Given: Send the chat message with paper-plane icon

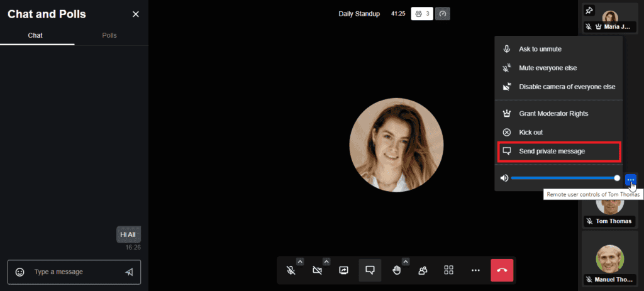Looking at the screenshot, I should (x=129, y=272).
